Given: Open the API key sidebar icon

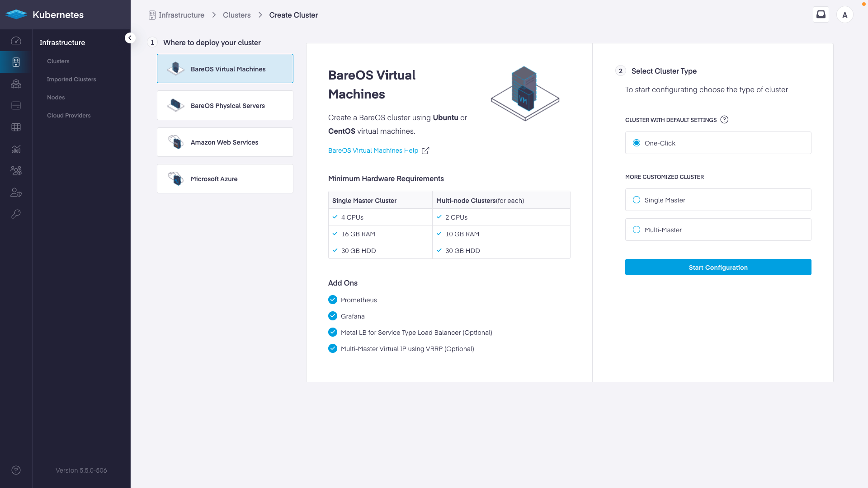Looking at the screenshot, I should tap(16, 214).
